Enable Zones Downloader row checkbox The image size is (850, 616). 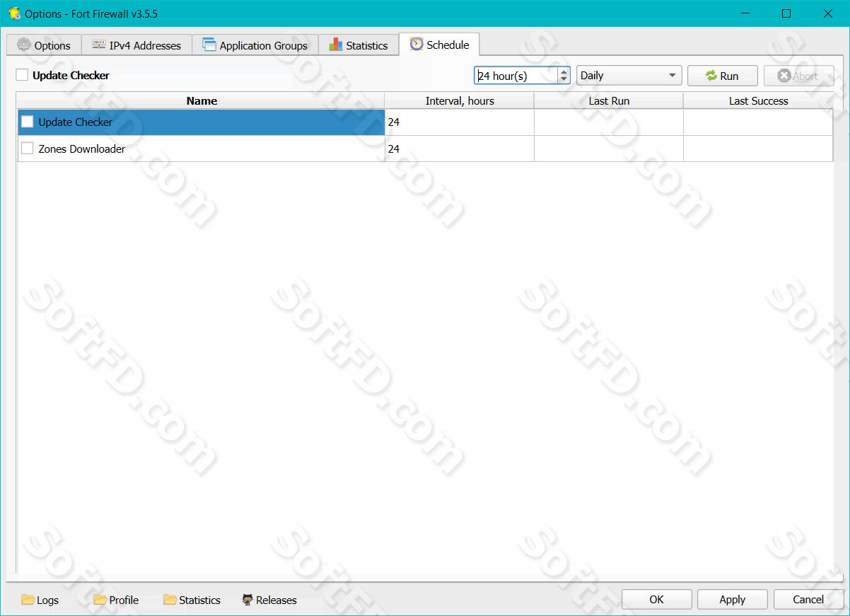pos(27,149)
